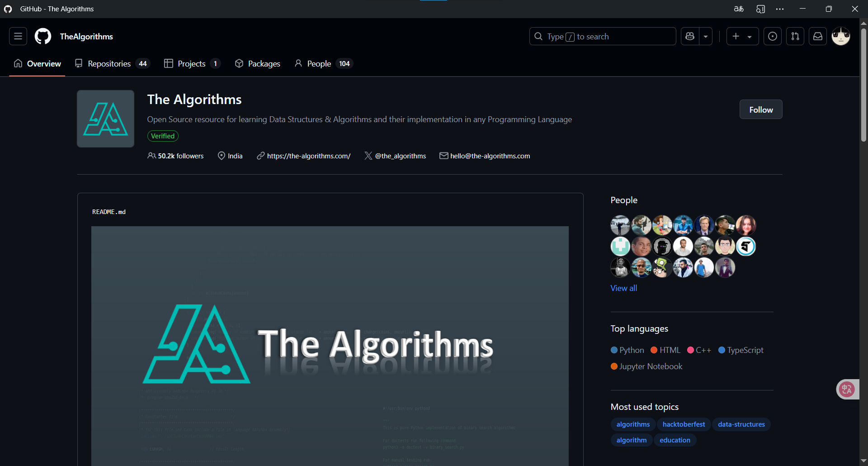Expand the Copilot dropdown arrow
The image size is (868, 466).
coord(706,36)
